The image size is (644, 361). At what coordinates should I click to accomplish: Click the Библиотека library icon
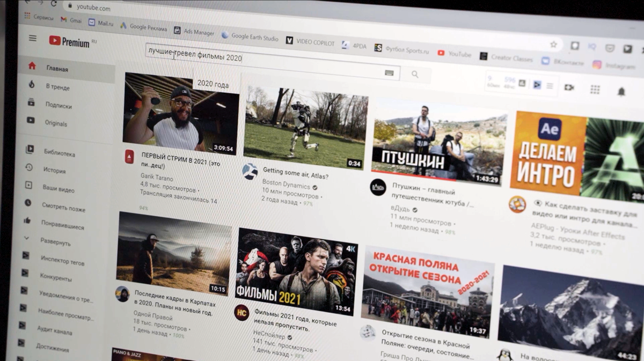(30, 150)
